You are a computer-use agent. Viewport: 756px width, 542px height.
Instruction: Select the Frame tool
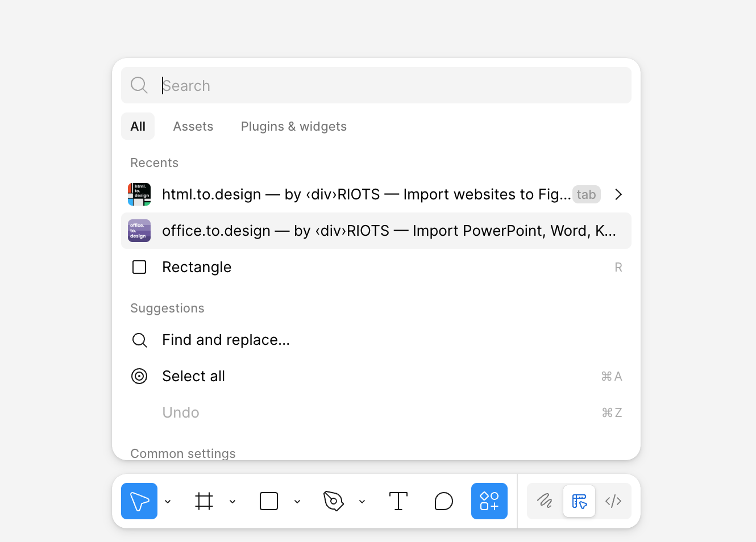click(x=204, y=501)
